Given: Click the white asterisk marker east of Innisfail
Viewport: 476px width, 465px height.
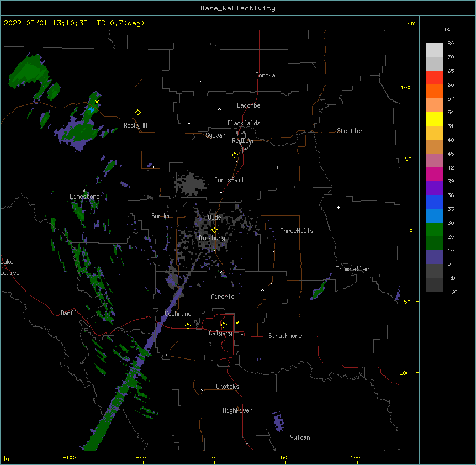Looking at the screenshot, I should pos(277,167).
